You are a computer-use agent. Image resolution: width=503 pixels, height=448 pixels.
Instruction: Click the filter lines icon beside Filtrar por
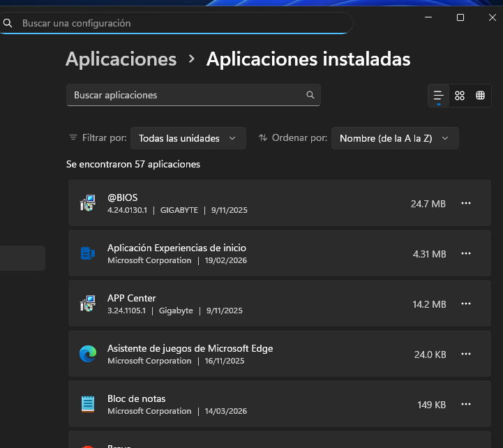click(x=73, y=137)
